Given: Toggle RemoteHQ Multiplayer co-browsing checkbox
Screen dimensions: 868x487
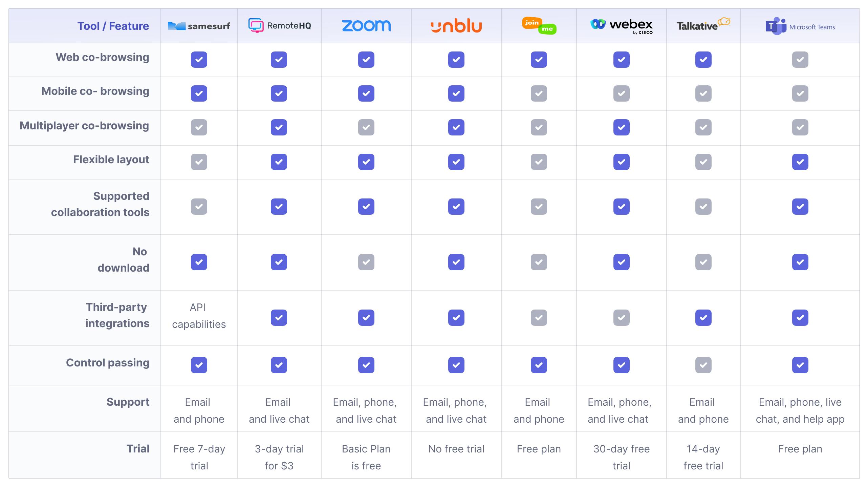Looking at the screenshot, I should [x=279, y=127].
